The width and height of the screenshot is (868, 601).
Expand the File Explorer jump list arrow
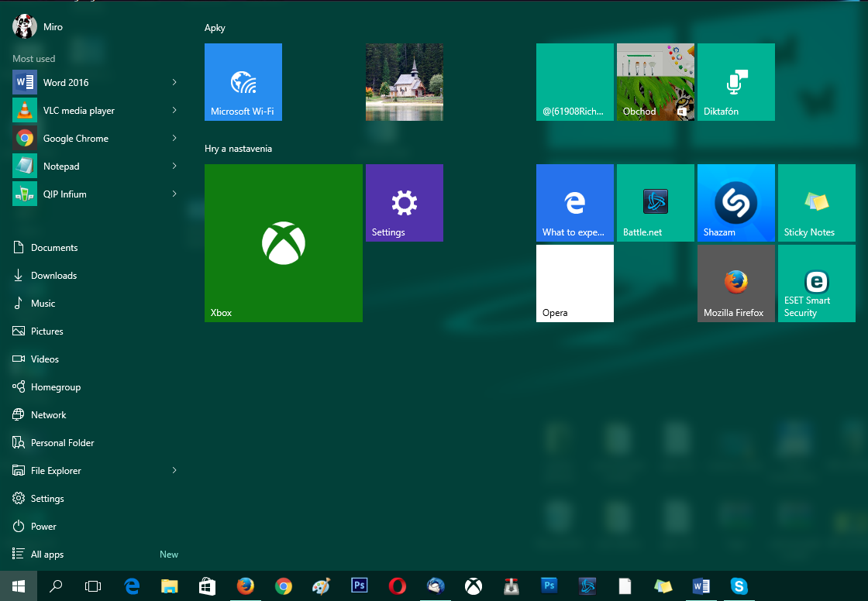click(x=174, y=470)
